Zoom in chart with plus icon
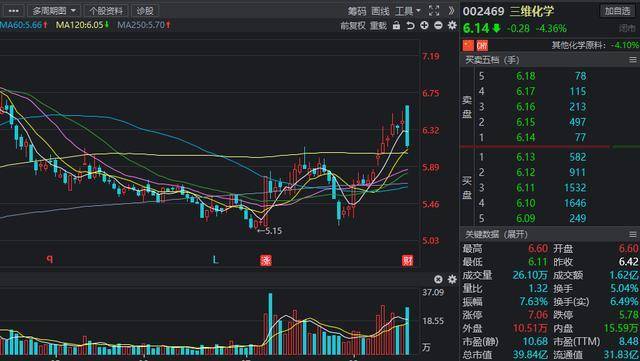The width and height of the screenshot is (640, 361). click(424, 25)
